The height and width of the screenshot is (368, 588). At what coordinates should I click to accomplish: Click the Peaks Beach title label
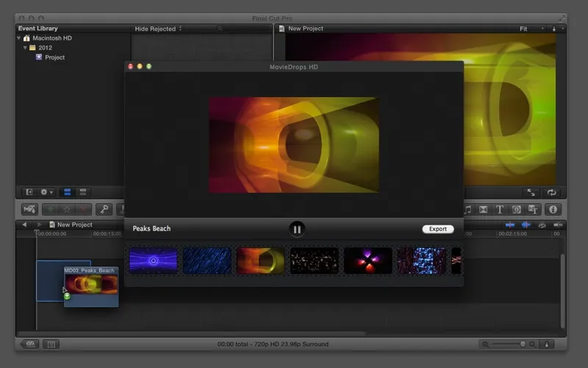click(x=151, y=228)
